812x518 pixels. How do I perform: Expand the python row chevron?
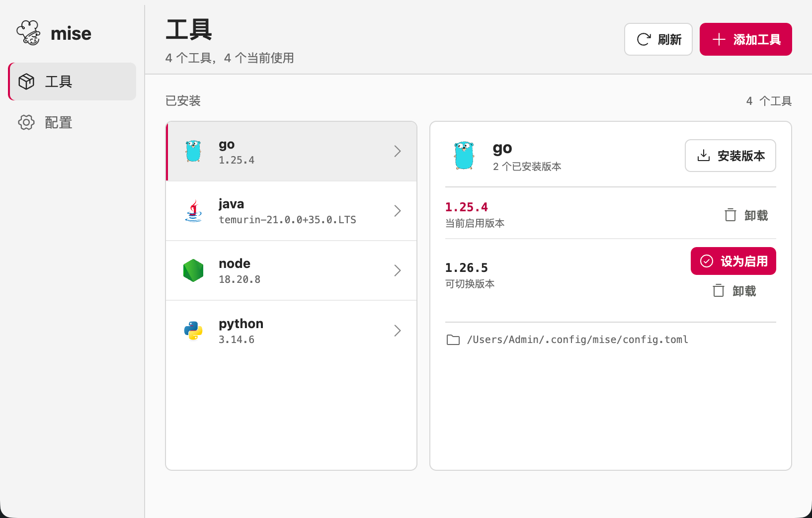pos(398,331)
